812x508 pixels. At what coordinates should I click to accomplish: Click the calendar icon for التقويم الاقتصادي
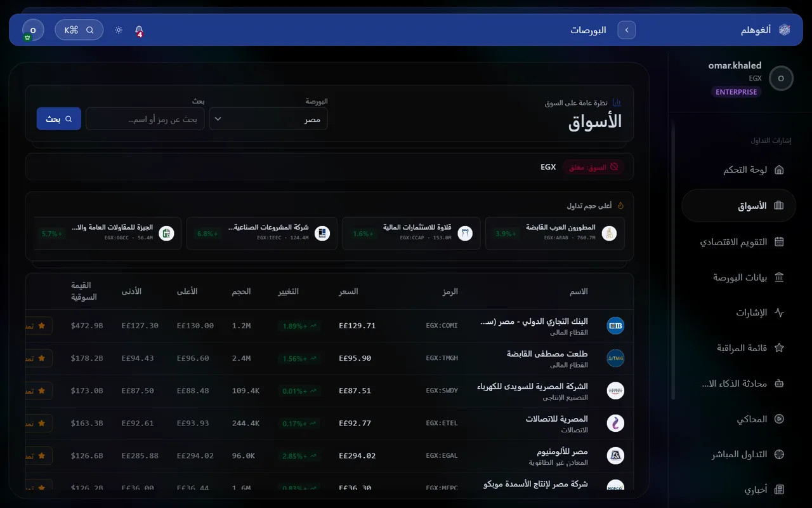(780, 242)
